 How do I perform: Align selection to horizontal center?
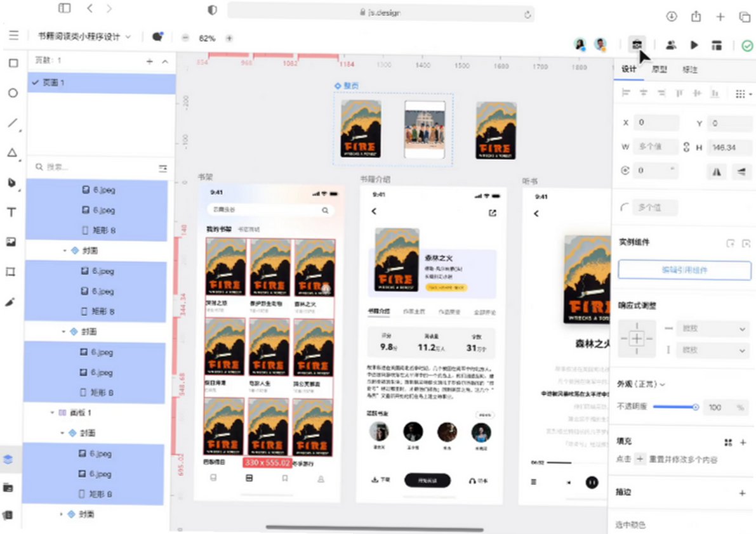pyautogui.click(x=643, y=93)
